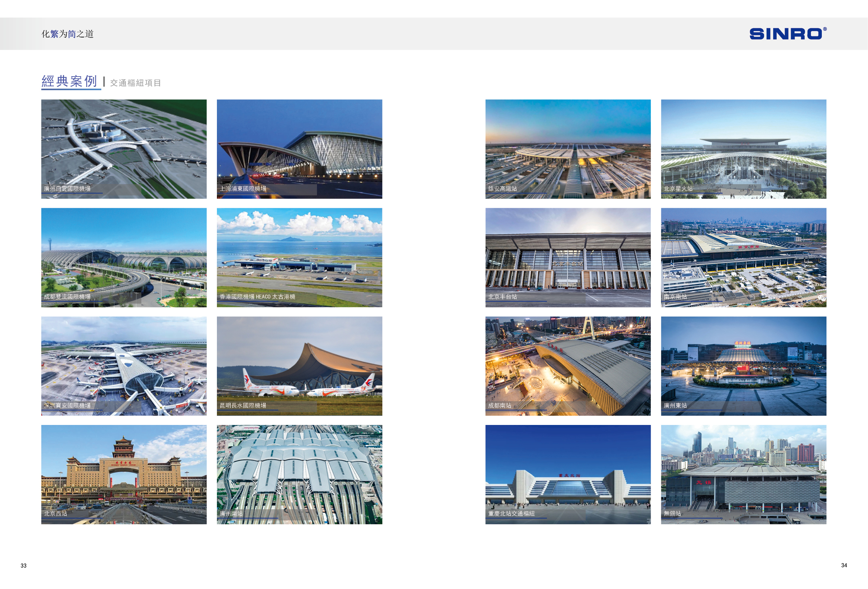
Task: Click the 香港國際機場 HEACO 太古港機 image
Action: click(299, 257)
